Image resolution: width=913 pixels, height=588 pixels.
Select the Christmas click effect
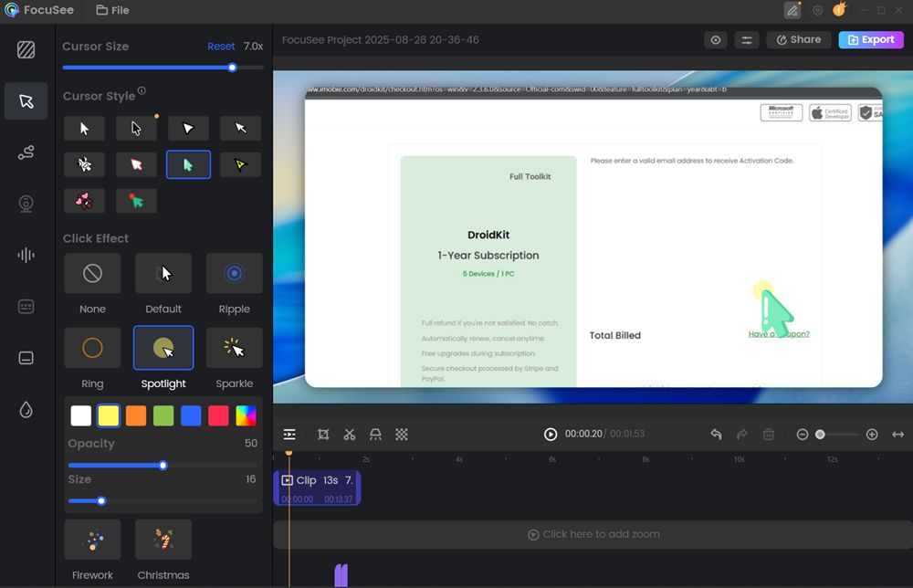point(163,540)
